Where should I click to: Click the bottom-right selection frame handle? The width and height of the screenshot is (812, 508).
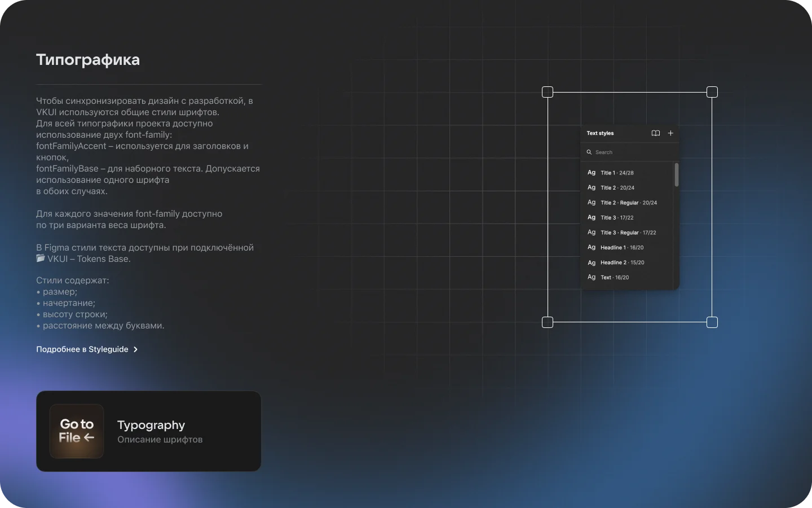(712, 322)
